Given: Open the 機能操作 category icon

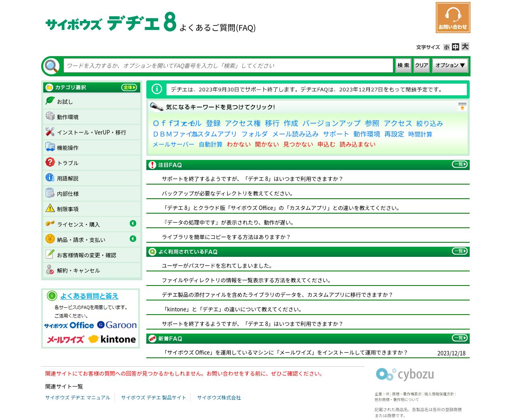Looking at the screenshot, I should pos(50,147).
